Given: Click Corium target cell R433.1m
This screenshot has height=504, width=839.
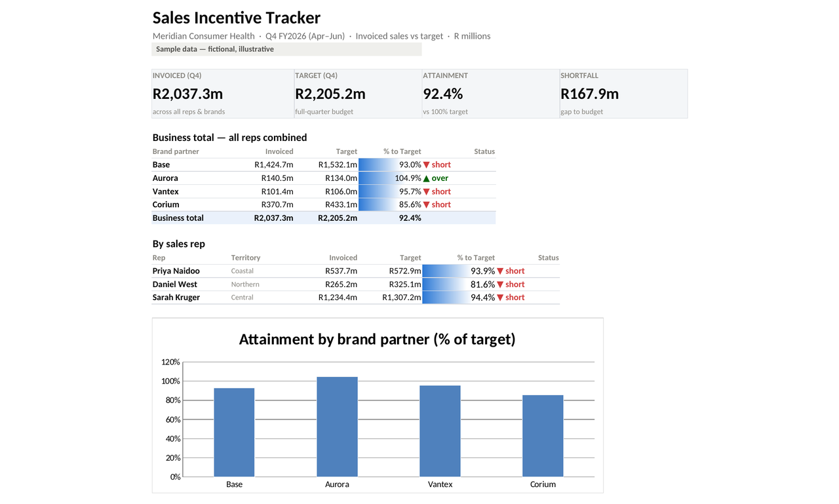Looking at the screenshot, I should click(341, 204).
